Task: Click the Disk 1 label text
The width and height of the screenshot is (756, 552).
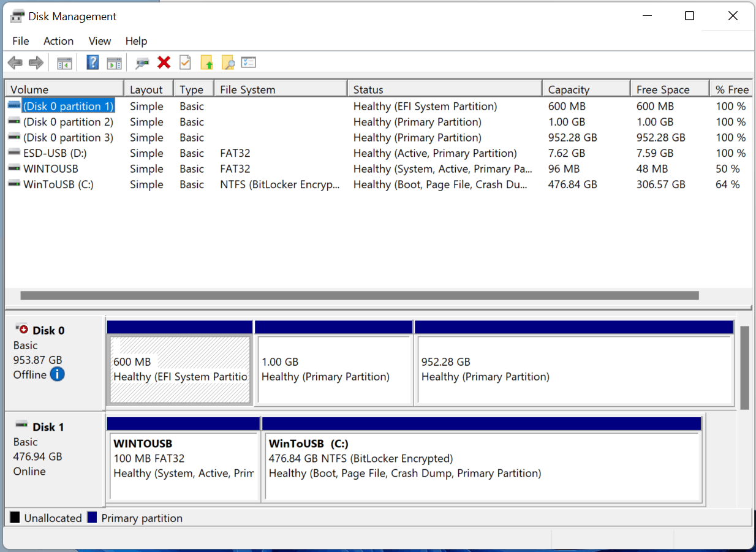Action: click(x=48, y=426)
